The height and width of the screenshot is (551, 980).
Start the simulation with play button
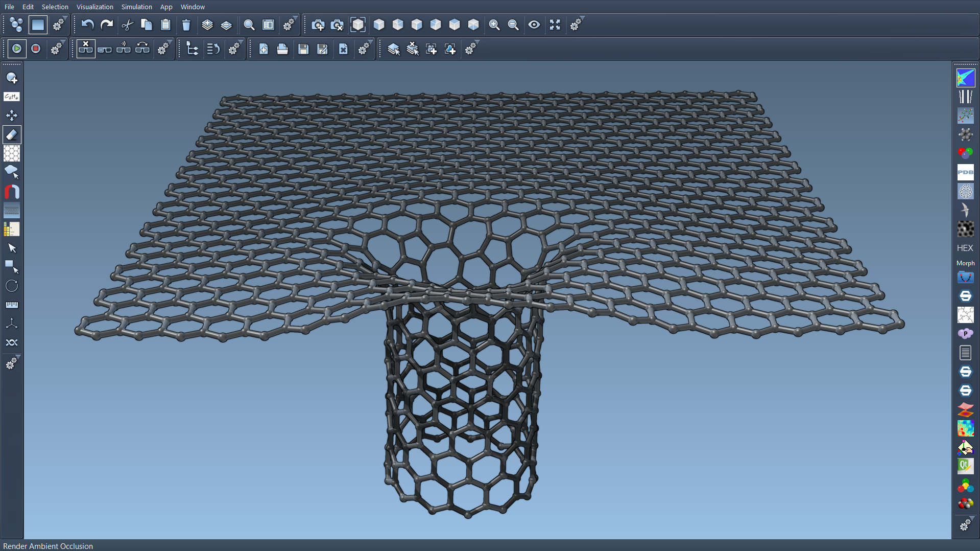17,49
